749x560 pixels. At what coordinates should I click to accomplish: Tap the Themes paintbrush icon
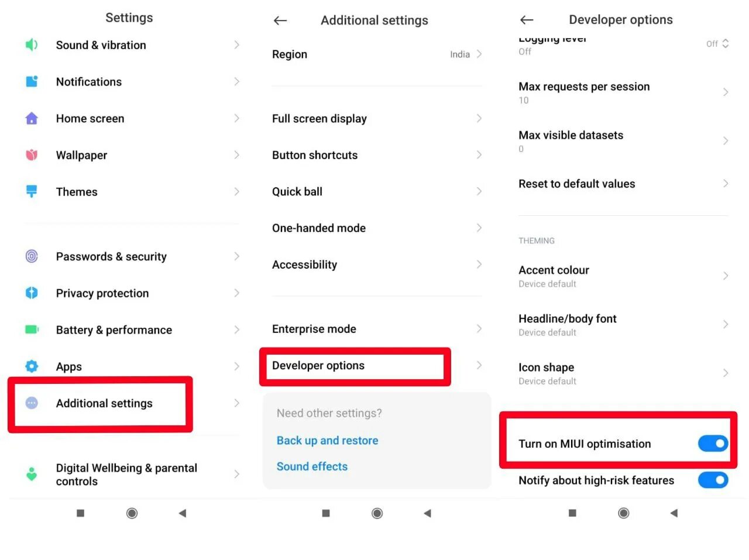[32, 191]
